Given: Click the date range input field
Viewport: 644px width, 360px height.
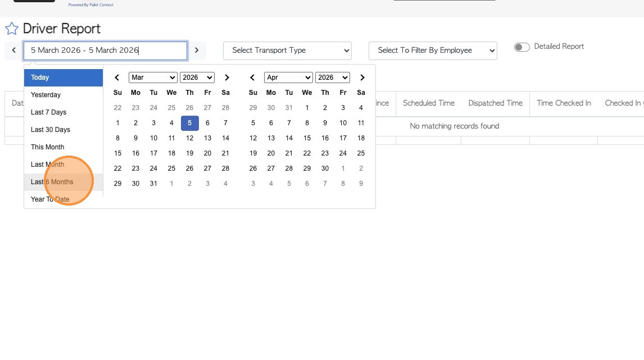Looking at the screenshot, I should pos(106,51).
